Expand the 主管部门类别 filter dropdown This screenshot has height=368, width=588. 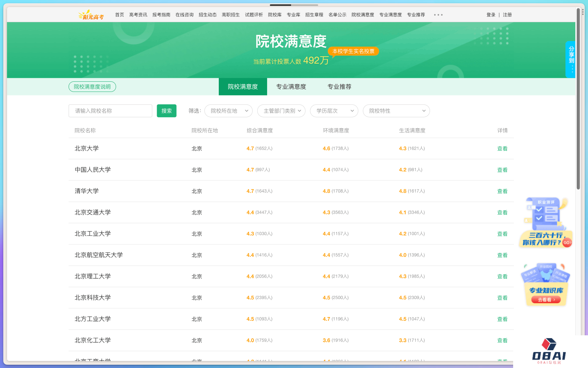point(281,111)
